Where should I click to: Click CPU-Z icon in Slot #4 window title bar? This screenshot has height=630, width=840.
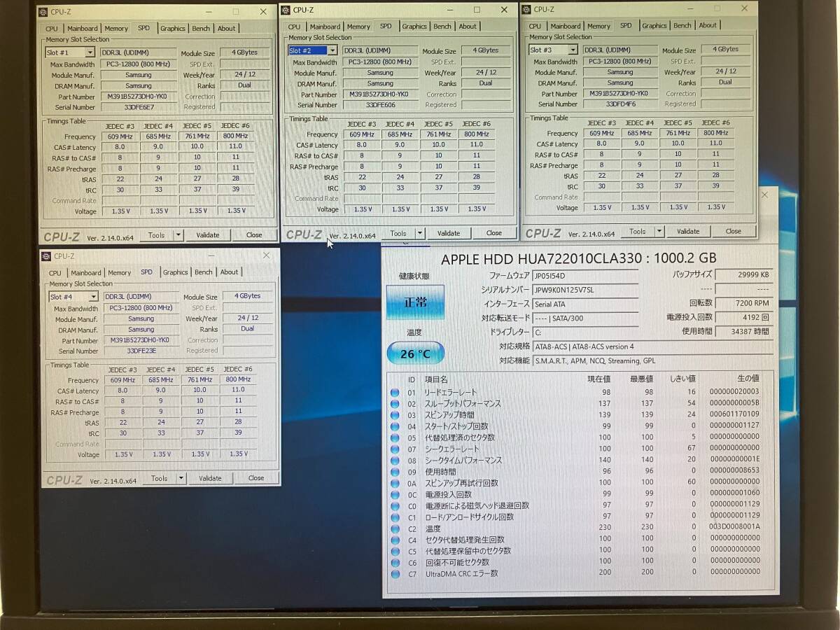46,256
